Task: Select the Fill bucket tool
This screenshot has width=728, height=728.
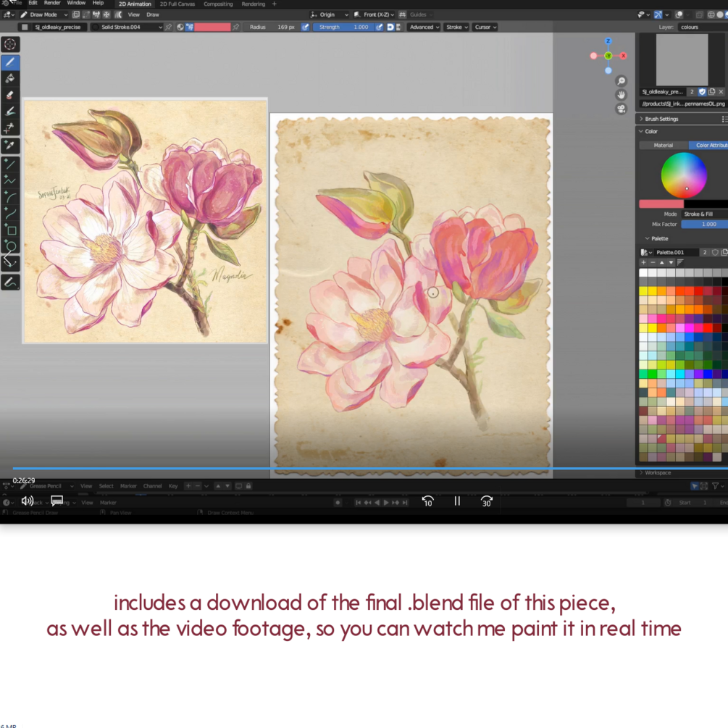Action: tap(9, 78)
